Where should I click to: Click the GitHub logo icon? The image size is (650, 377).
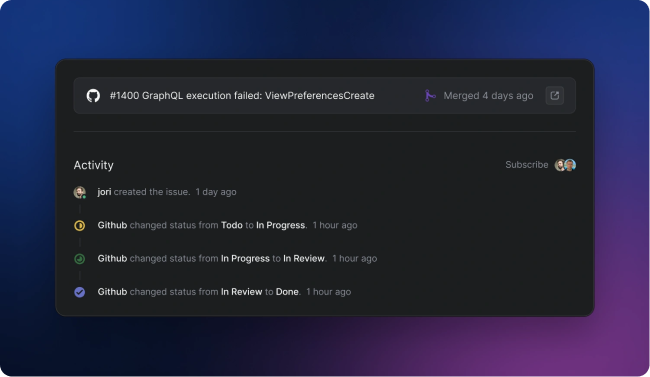[x=93, y=96]
